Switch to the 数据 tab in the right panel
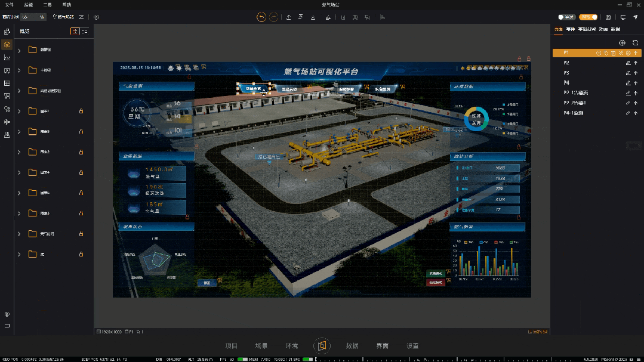Viewport: 644px width, 362px height. (615, 29)
